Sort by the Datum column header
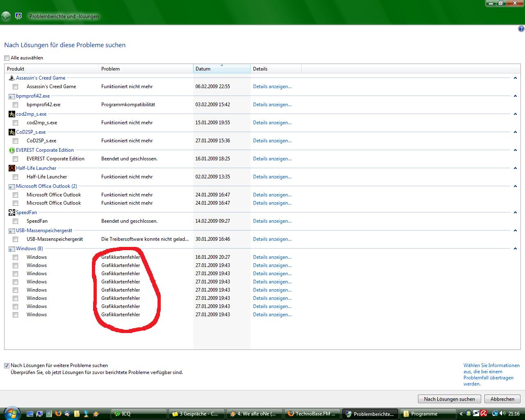 222,69
